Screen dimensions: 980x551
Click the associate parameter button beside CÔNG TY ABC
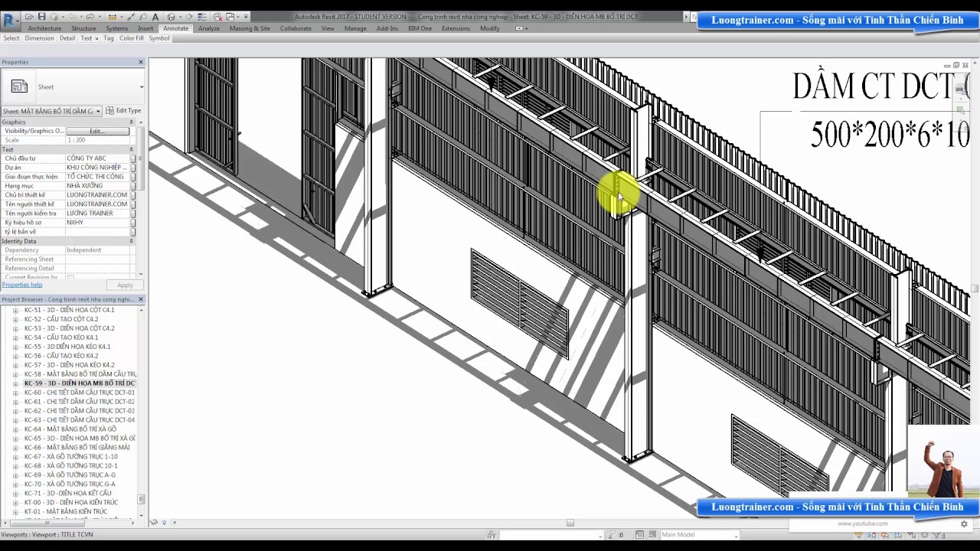[x=133, y=158]
